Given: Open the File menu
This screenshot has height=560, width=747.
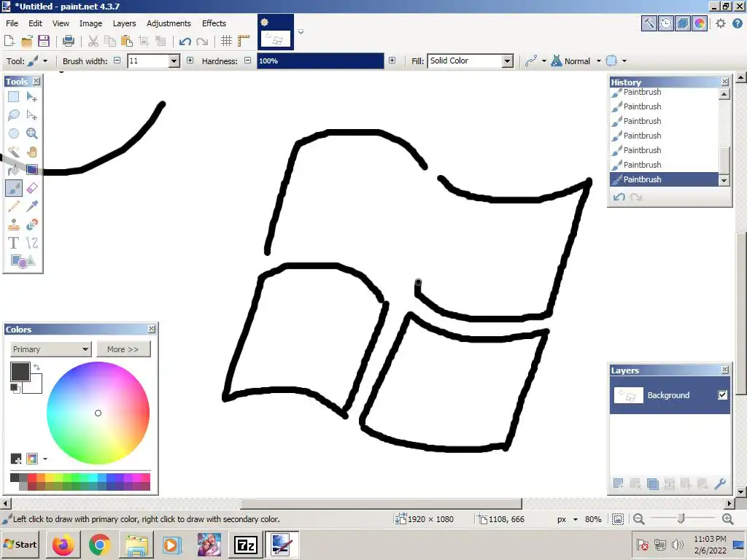Looking at the screenshot, I should click(x=12, y=23).
